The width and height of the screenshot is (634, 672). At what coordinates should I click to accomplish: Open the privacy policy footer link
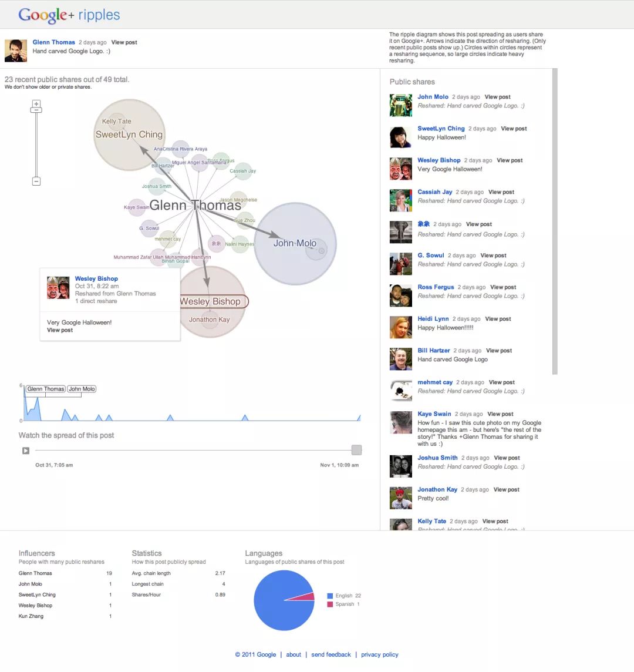pos(380,654)
